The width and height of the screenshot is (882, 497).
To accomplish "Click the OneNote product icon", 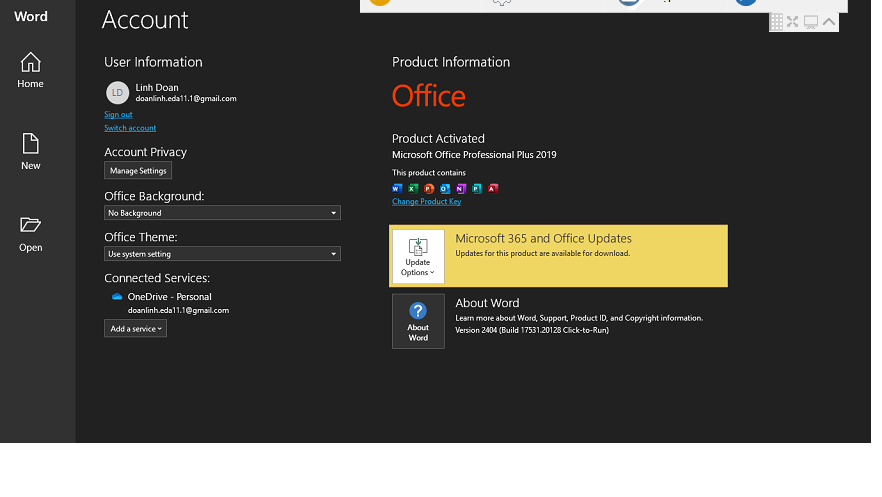I will (461, 188).
